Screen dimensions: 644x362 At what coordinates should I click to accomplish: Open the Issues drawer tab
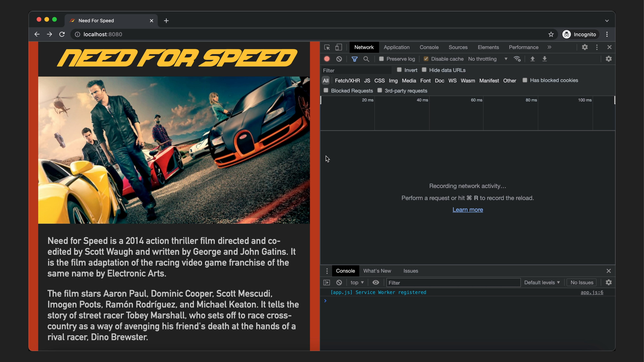click(x=410, y=271)
